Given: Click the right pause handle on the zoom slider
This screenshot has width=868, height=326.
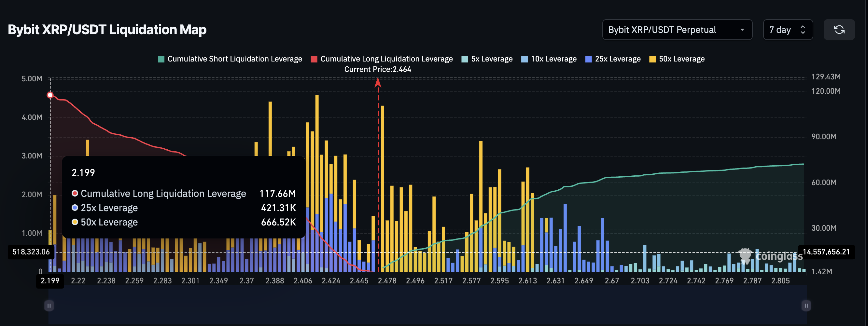Looking at the screenshot, I should click(x=806, y=306).
